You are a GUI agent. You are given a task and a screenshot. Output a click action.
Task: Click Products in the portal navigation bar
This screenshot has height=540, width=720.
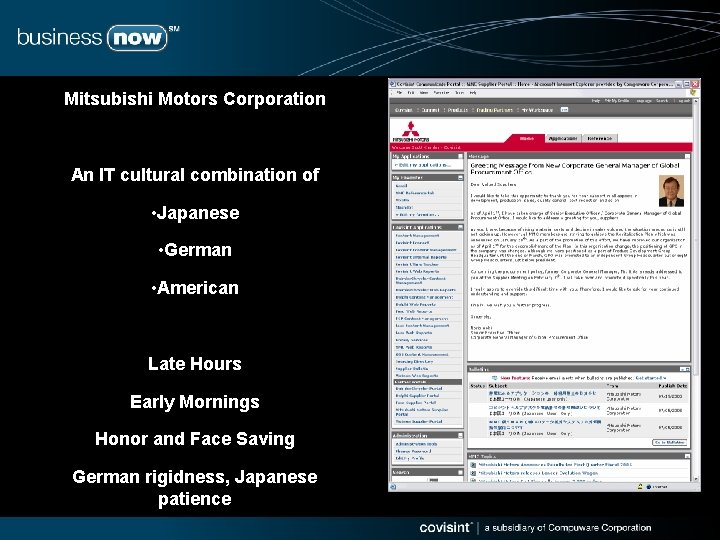(x=458, y=110)
